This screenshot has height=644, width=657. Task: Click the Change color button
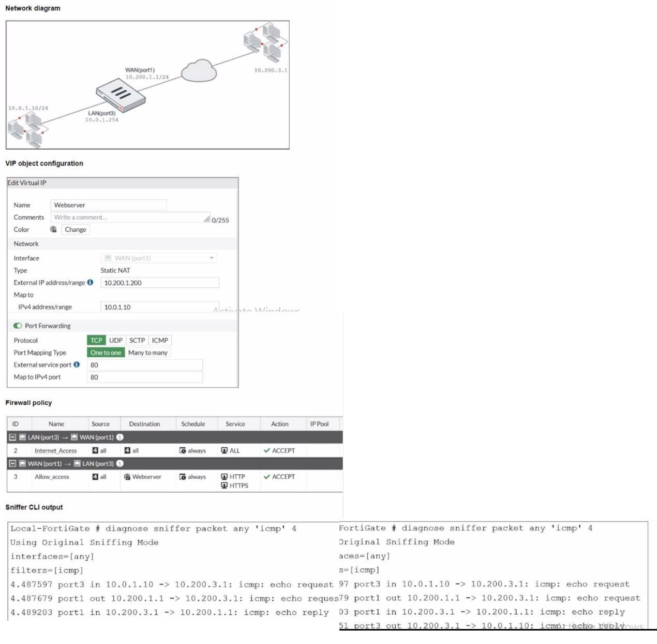coord(76,229)
